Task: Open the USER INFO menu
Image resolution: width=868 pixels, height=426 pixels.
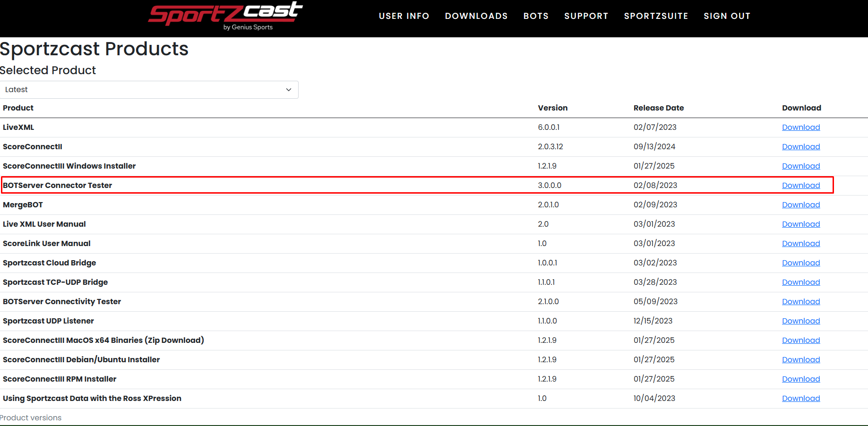Action: [x=404, y=16]
